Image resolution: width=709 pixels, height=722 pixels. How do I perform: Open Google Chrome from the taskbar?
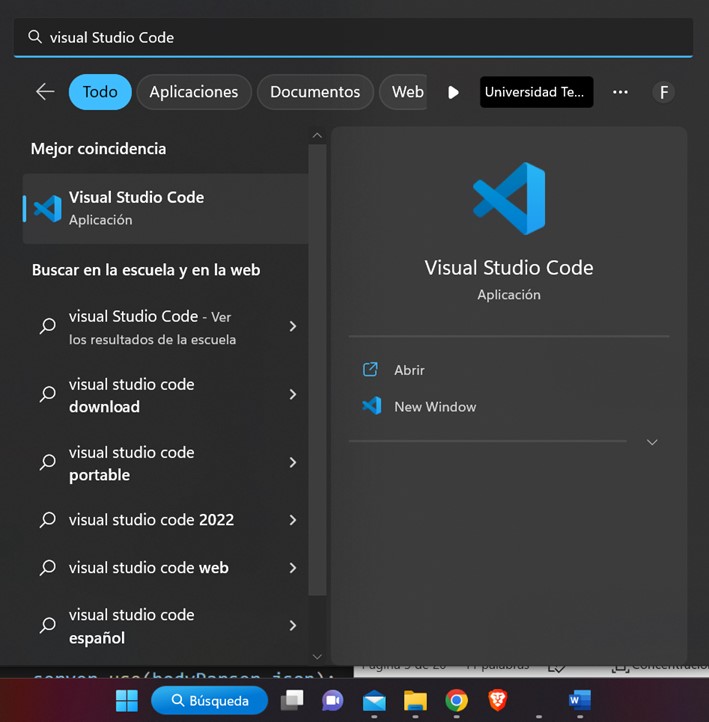click(456, 700)
